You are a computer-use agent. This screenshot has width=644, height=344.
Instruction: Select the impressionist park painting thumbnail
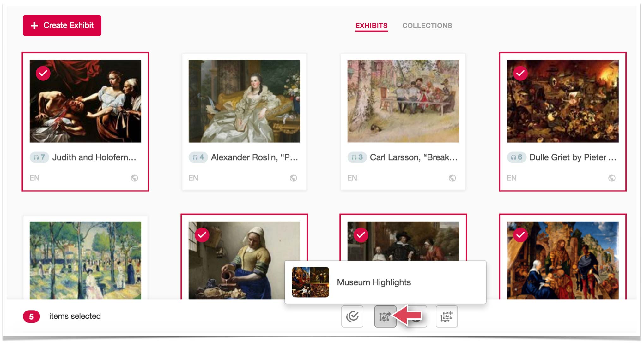85,260
